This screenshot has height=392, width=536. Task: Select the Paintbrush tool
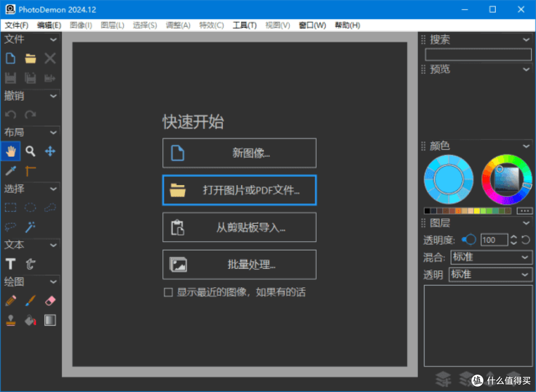30,301
